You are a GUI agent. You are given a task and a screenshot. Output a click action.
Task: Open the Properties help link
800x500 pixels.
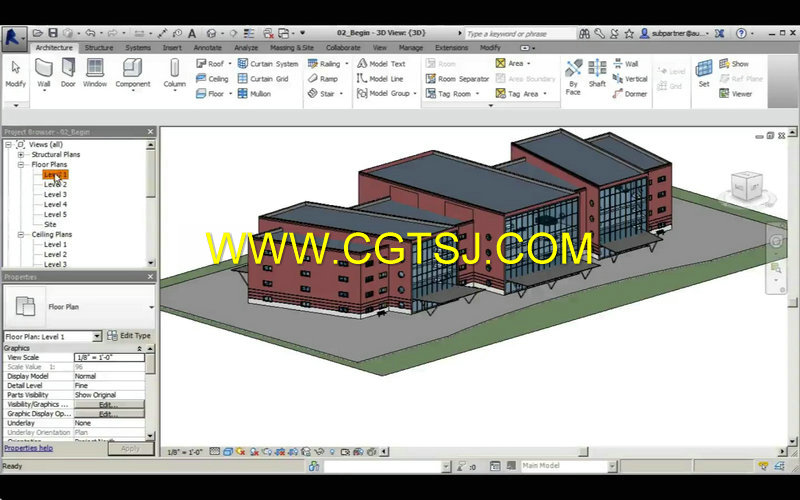pyautogui.click(x=29, y=448)
